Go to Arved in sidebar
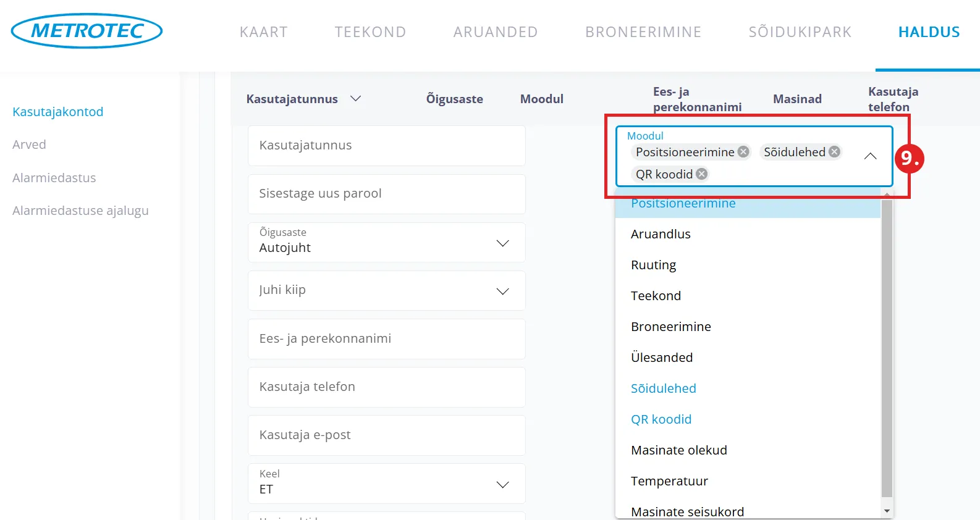 pos(29,145)
